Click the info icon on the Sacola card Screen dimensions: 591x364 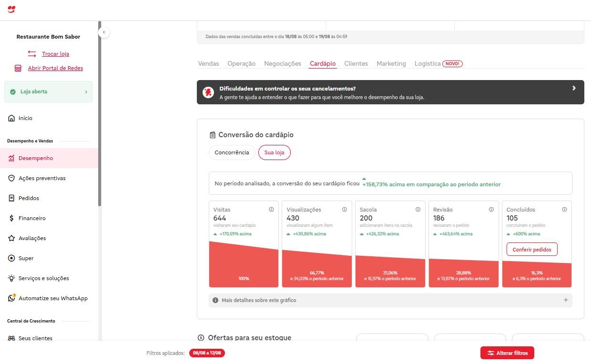pyautogui.click(x=418, y=210)
